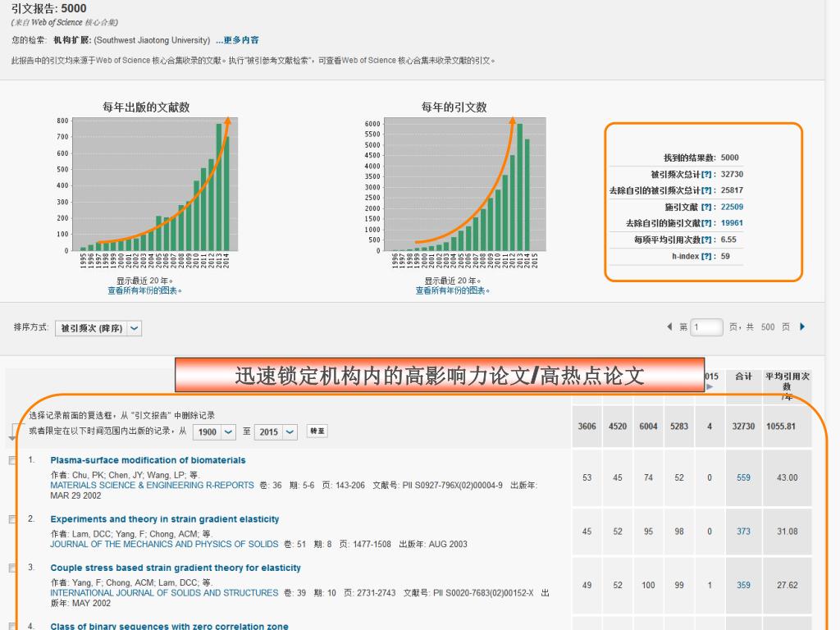Open help for 去除自引的施引文献 [?]
Image resolution: width=840 pixels, height=630 pixels.
coord(707,223)
